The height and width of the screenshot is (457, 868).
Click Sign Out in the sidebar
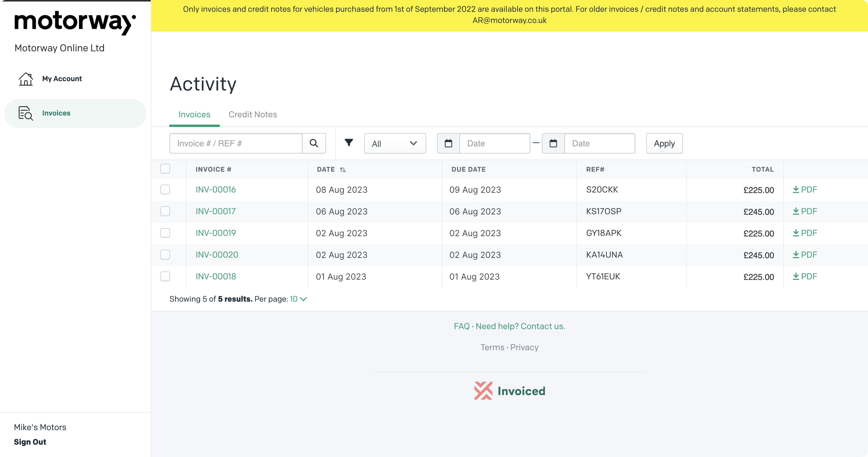pos(30,442)
